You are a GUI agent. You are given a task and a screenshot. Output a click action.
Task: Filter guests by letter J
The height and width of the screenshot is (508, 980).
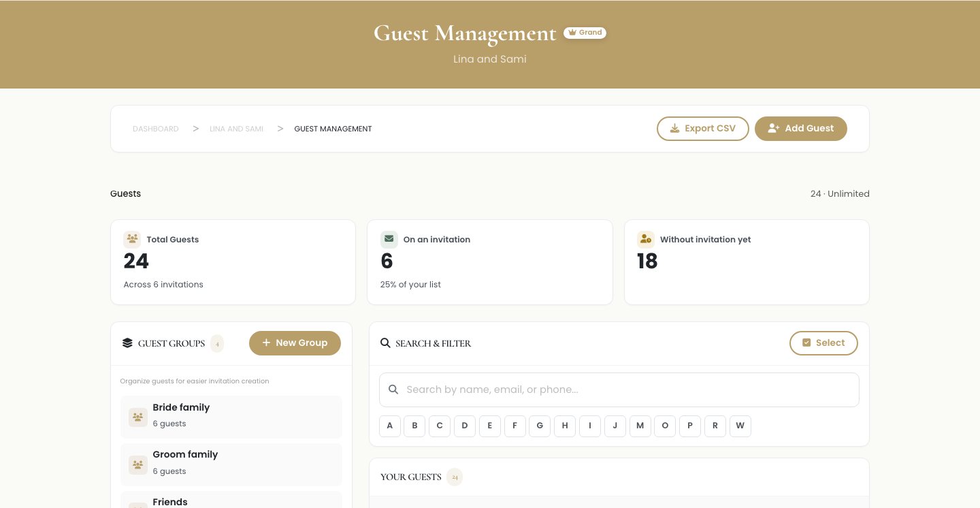615,426
